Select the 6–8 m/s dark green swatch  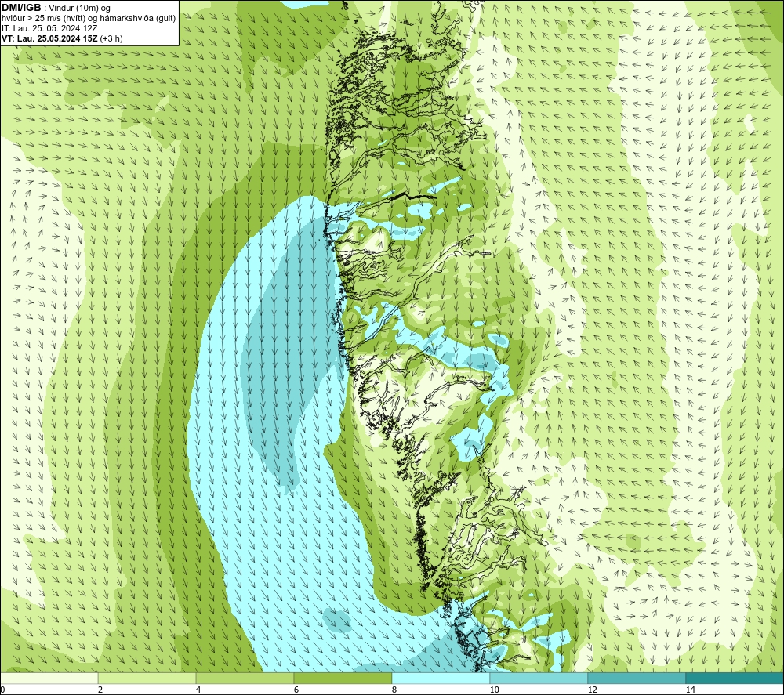tap(343, 679)
